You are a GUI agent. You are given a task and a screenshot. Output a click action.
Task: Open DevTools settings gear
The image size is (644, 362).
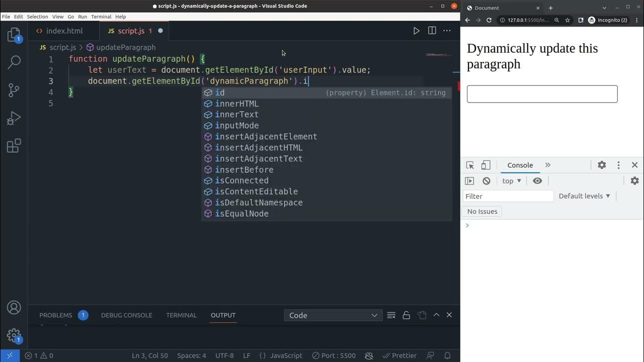tap(602, 165)
